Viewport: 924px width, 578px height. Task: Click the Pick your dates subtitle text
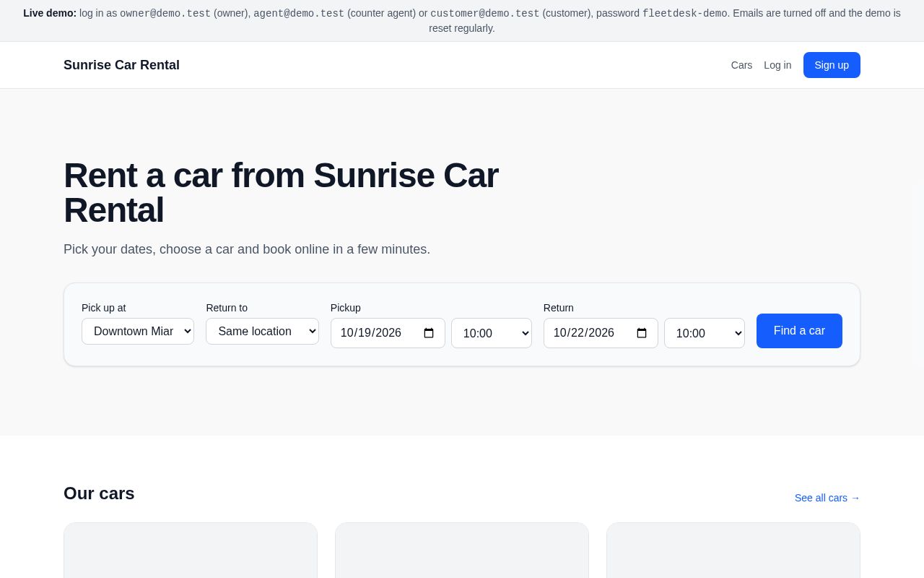click(247, 249)
